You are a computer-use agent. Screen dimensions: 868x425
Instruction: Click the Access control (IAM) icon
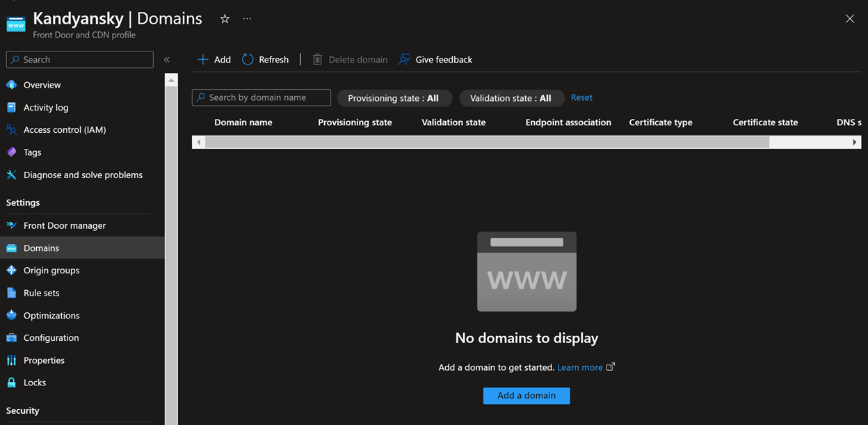tap(11, 129)
